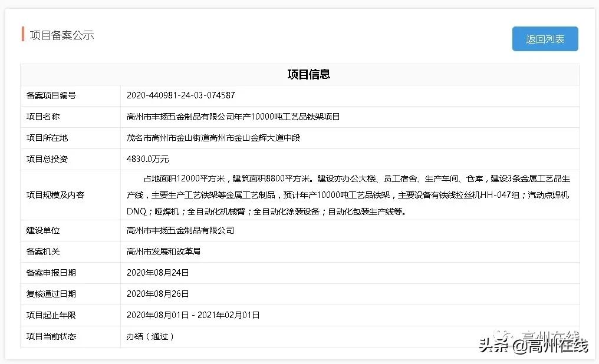
Task: Select the 项目信息 table header
Action: coord(308,74)
